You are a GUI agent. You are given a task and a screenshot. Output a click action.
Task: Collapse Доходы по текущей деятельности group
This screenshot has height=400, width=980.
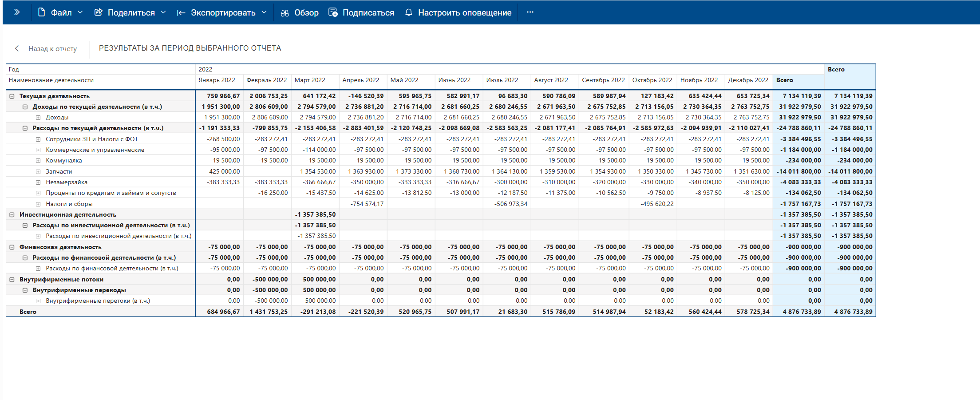[25, 107]
